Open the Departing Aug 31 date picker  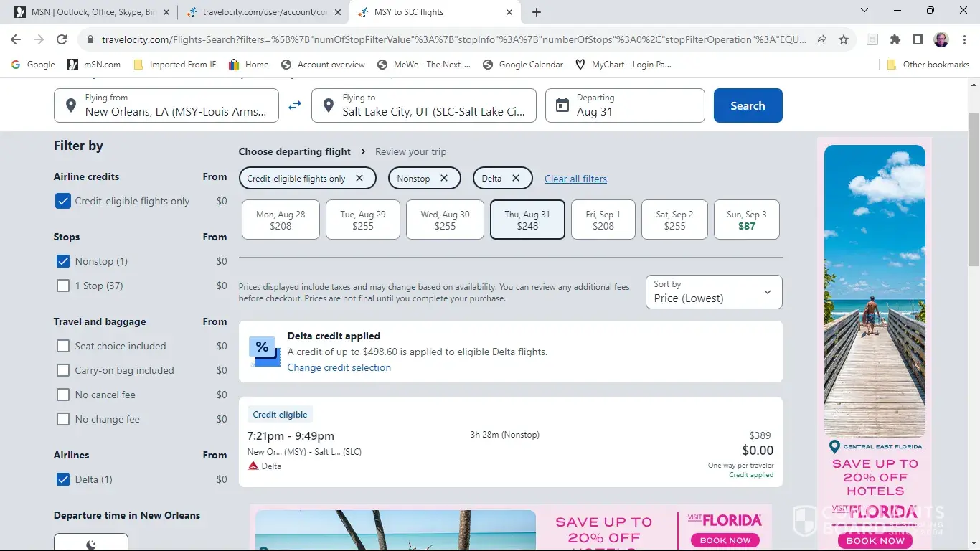pos(625,105)
